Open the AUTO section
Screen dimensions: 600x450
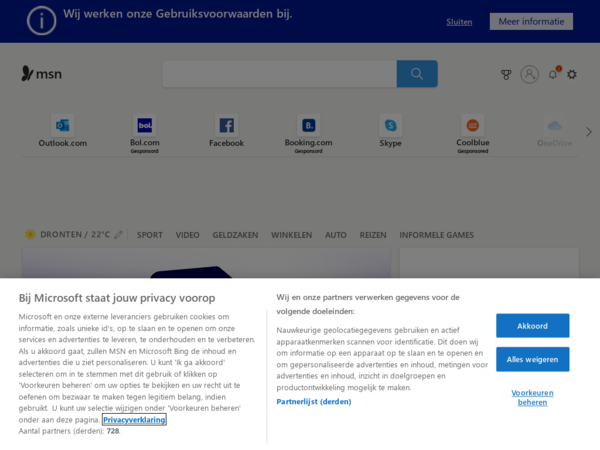336,235
